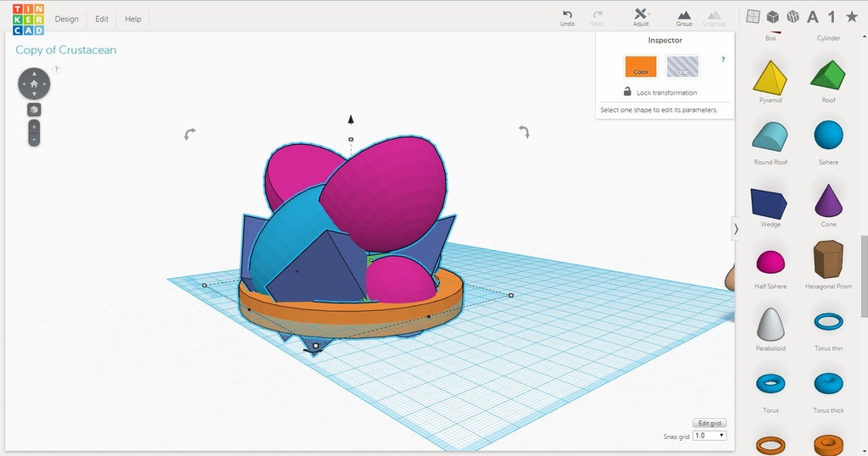Pick the Sphere shape
Screen dimensions: 868x456
828,142
